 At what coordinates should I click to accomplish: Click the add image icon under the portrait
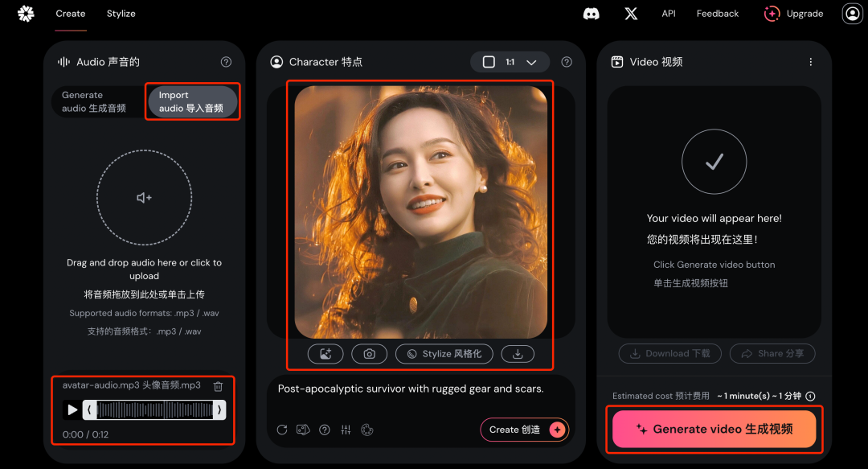coord(325,354)
